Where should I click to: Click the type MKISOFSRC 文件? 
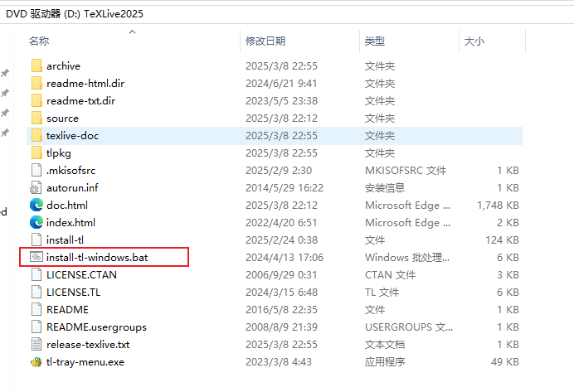point(406,171)
